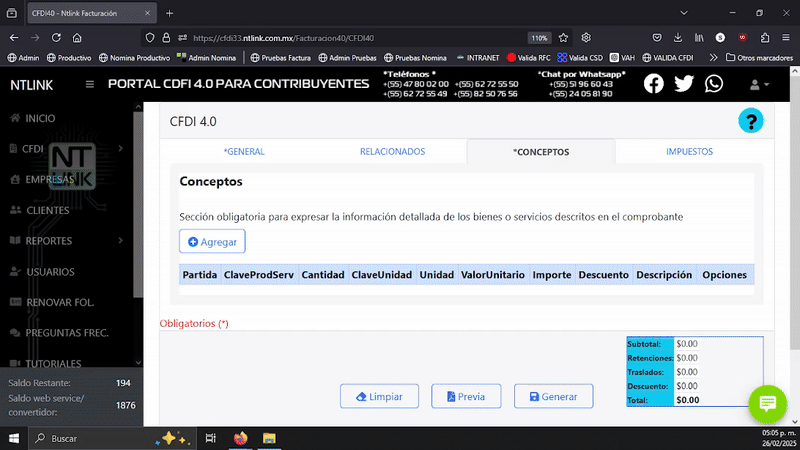Go to browser home page icon
This screenshot has width=800, height=450.
77,38
